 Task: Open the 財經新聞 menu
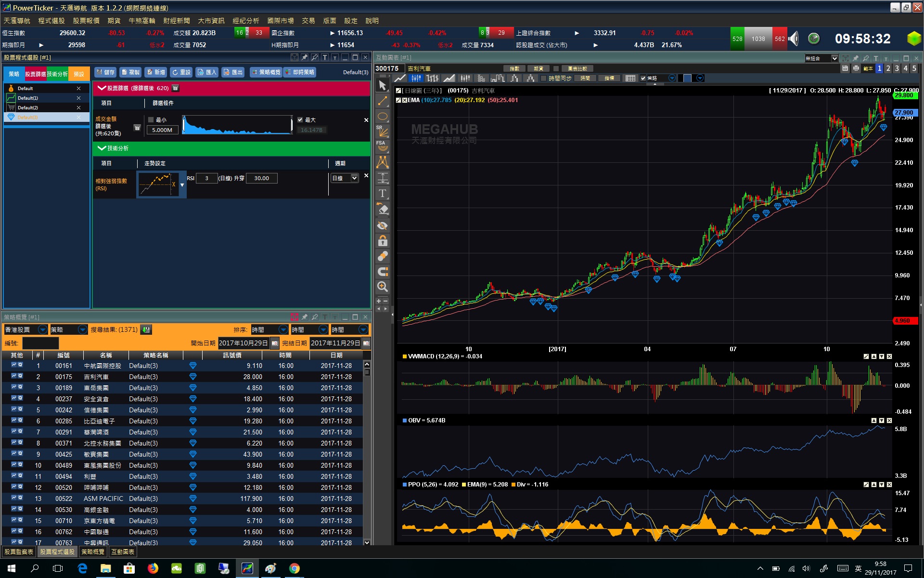(x=177, y=21)
